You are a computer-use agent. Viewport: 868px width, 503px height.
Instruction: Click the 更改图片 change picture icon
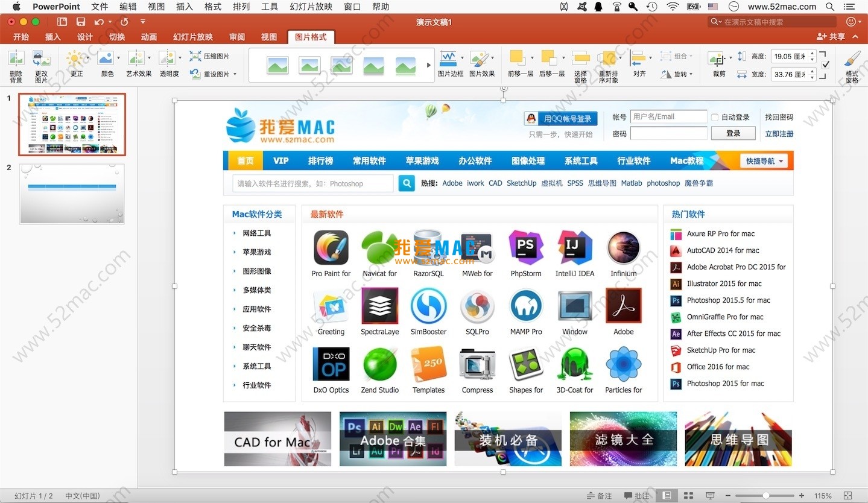click(x=41, y=59)
